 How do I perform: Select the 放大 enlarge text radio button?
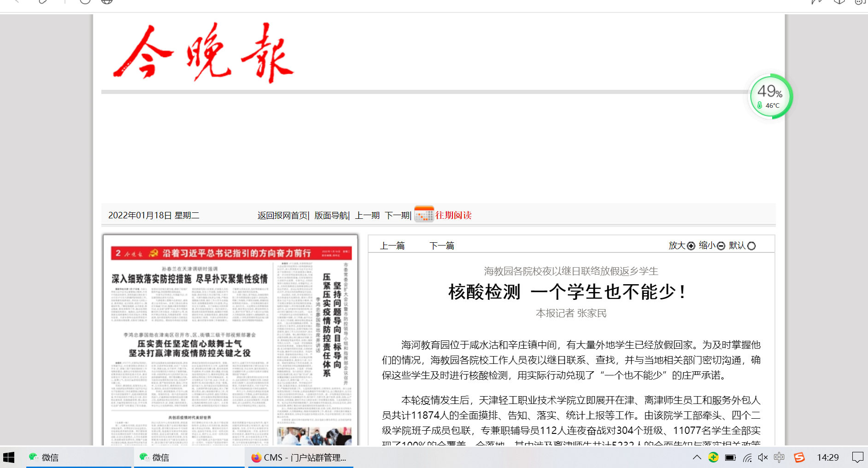(691, 246)
